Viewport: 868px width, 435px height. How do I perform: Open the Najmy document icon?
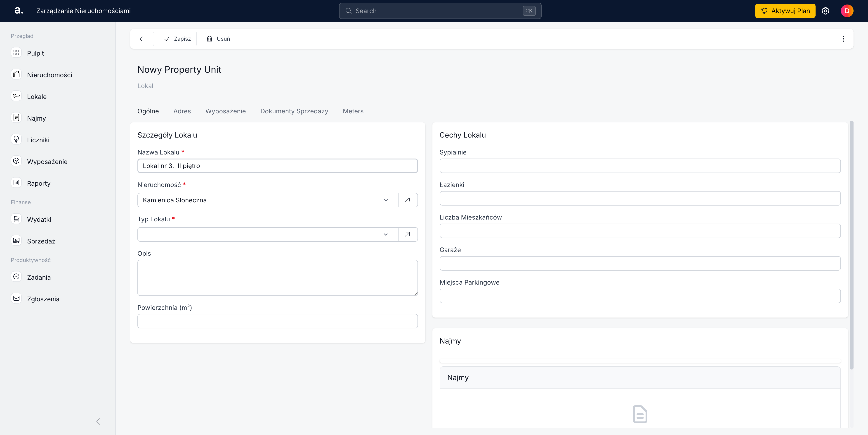(16, 118)
